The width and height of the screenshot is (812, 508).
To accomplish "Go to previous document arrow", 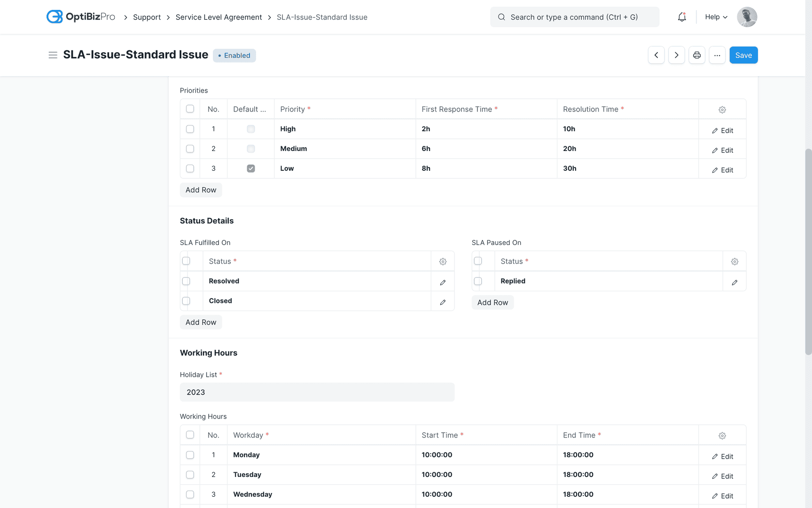I will coord(656,55).
